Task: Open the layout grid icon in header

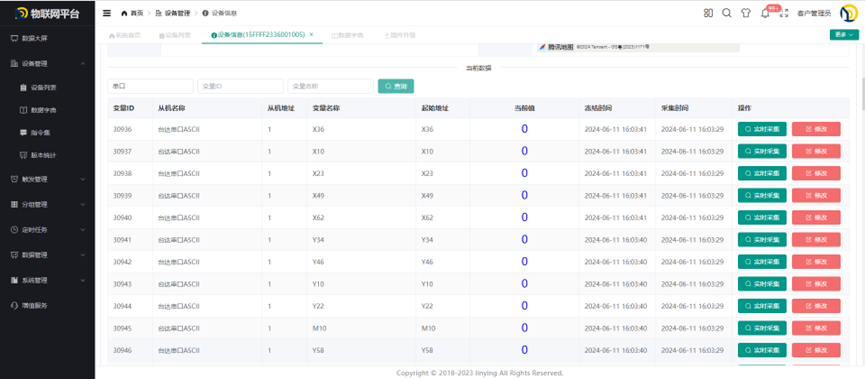Action: (708, 13)
